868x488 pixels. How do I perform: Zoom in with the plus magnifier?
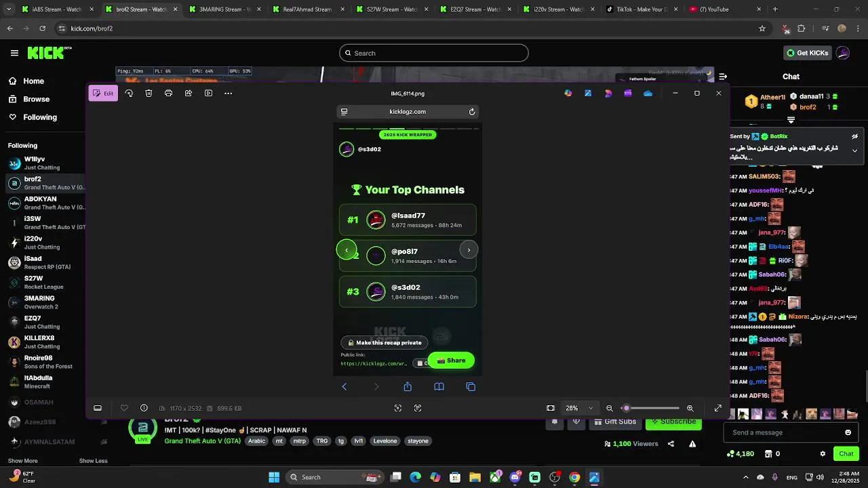point(690,408)
